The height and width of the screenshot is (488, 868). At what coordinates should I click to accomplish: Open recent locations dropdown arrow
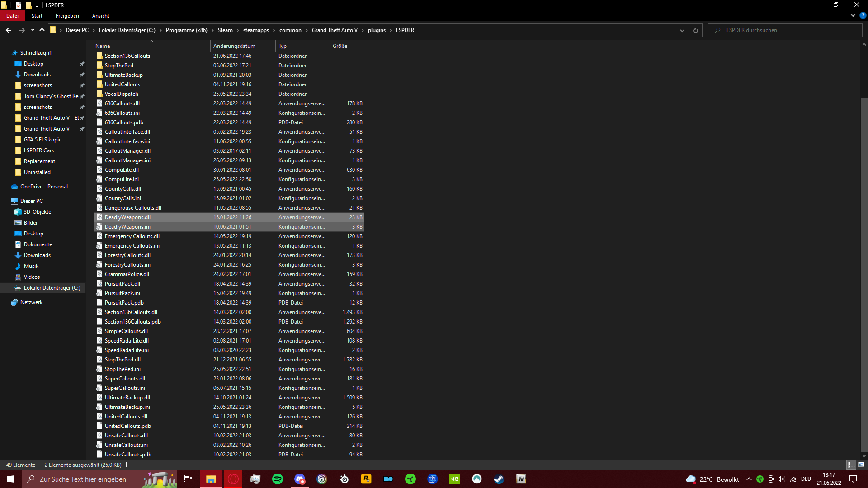tap(33, 30)
